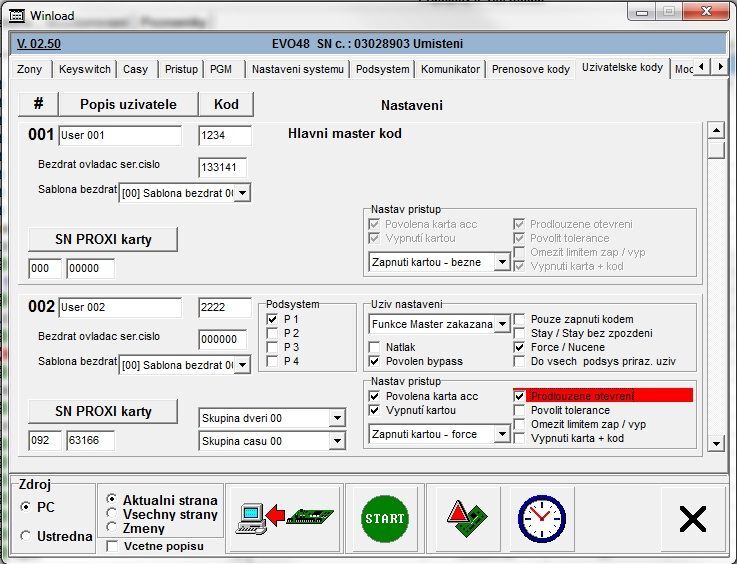This screenshot has height=564, width=737.
Task: Click the panel-to-PC data transfer icon
Action: 284,516
